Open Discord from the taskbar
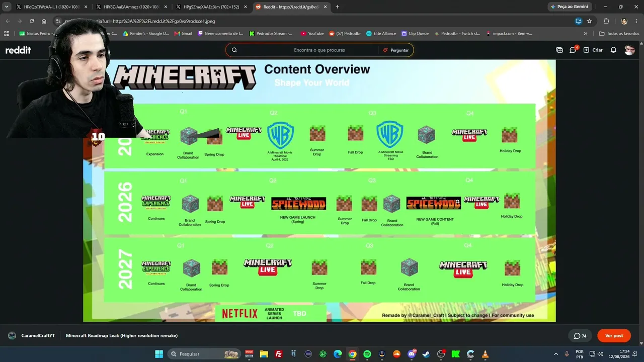644x362 pixels. (412, 354)
